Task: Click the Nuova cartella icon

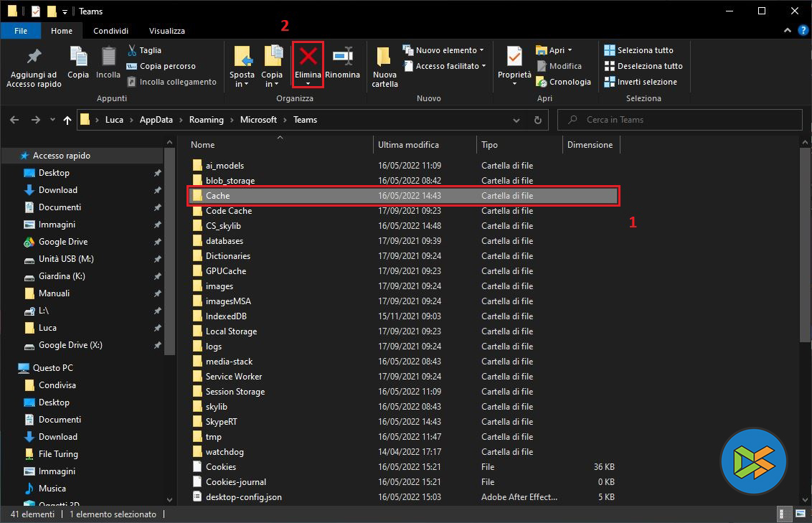Action: [384, 57]
